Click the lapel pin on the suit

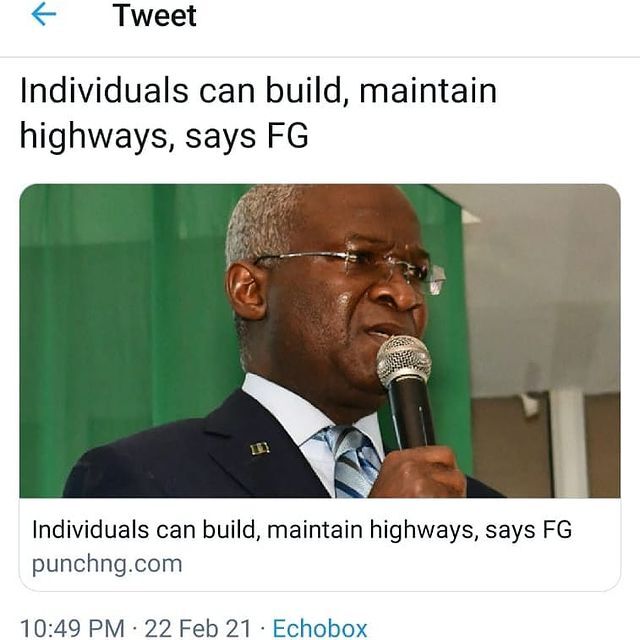(260, 449)
